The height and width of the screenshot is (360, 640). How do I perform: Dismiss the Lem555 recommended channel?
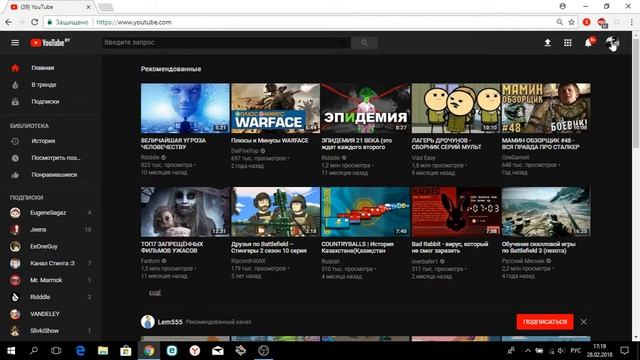tap(584, 322)
